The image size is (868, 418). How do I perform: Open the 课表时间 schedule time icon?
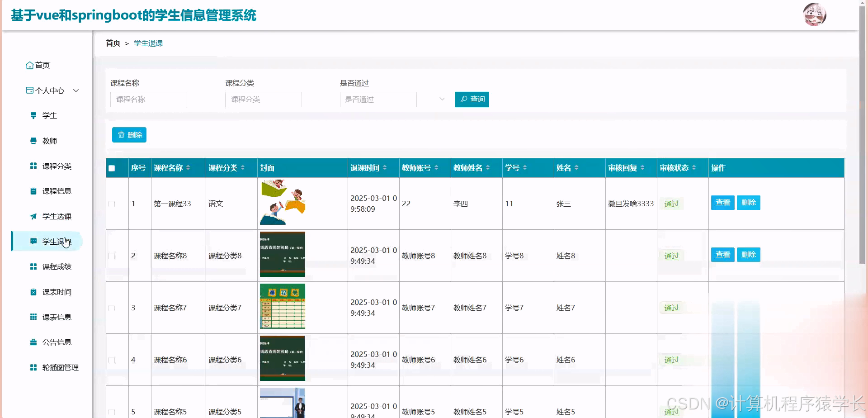pos(33,292)
